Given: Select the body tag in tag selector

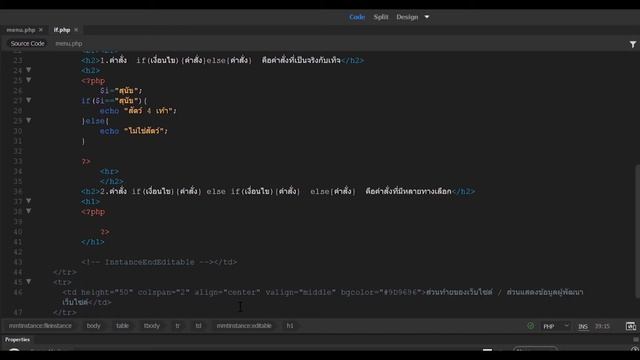Looking at the screenshot, I should [93, 326].
